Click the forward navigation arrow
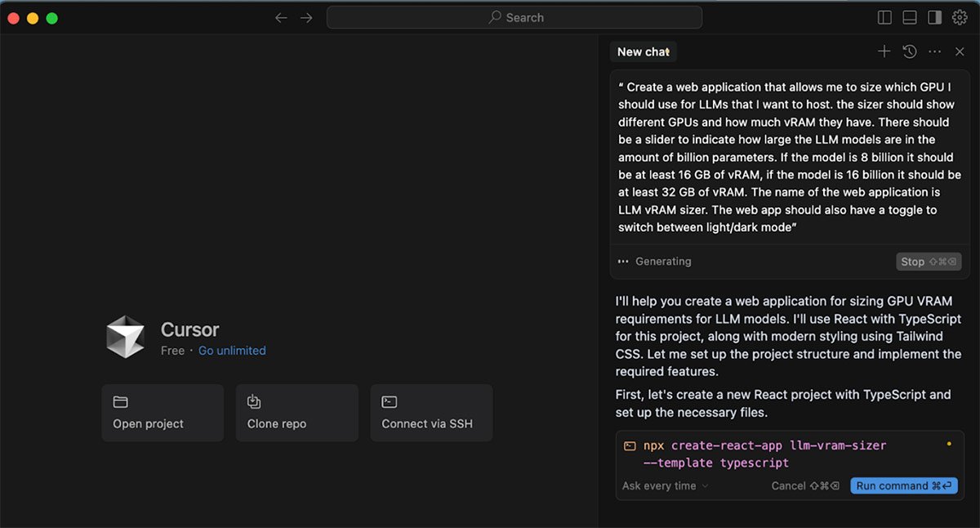Image resolution: width=980 pixels, height=528 pixels. [x=306, y=17]
